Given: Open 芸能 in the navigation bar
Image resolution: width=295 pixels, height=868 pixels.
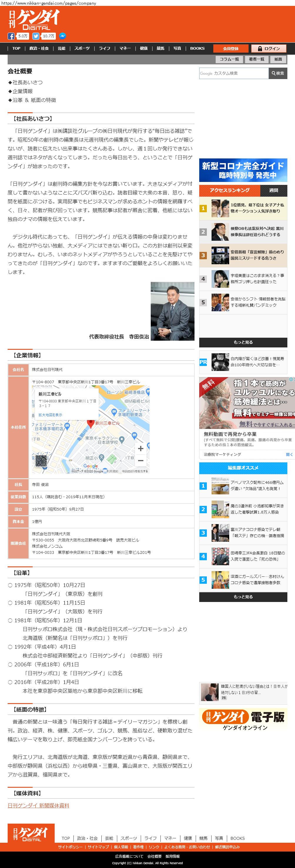Looking at the screenshot, I should 61,48.
